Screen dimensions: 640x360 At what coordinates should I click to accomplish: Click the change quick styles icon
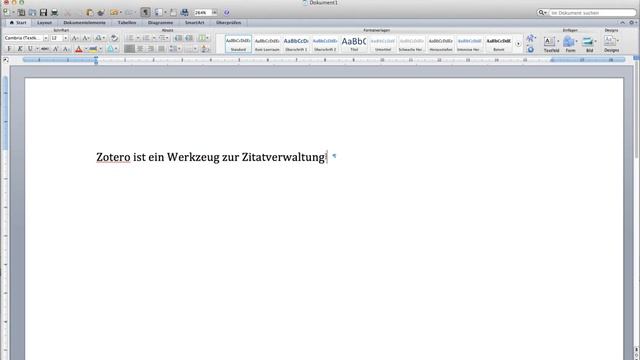tap(531, 38)
